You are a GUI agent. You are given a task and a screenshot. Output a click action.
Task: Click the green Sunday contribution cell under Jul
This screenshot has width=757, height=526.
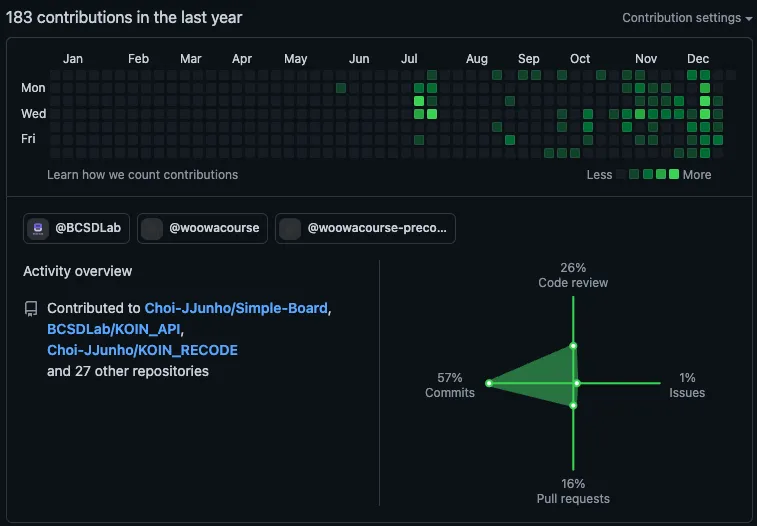432,75
